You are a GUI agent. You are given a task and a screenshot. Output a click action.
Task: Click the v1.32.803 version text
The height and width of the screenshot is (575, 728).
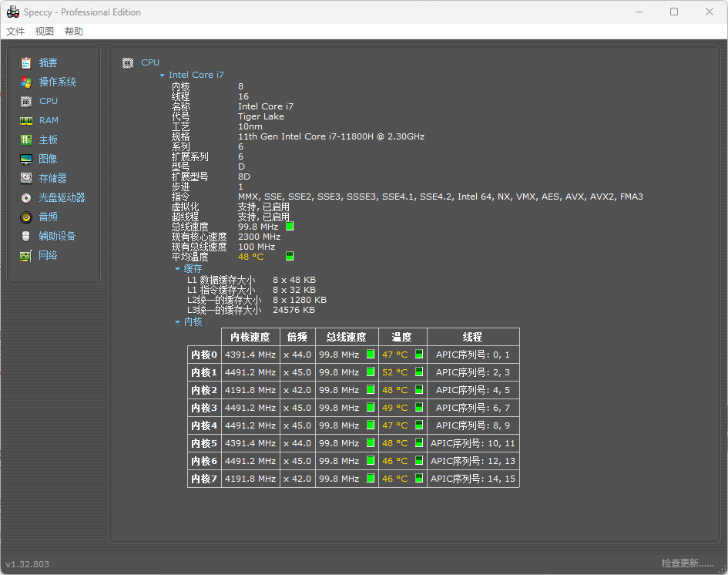pyautogui.click(x=28, y=564)
